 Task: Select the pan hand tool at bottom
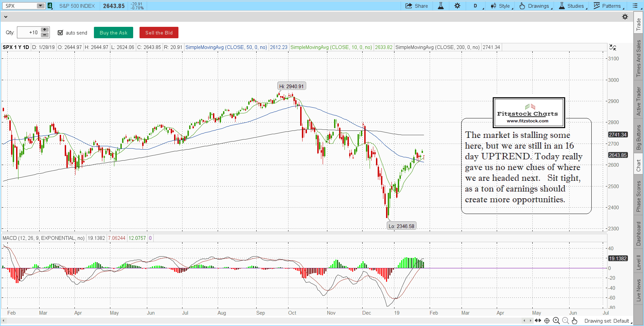coord(575,321)
